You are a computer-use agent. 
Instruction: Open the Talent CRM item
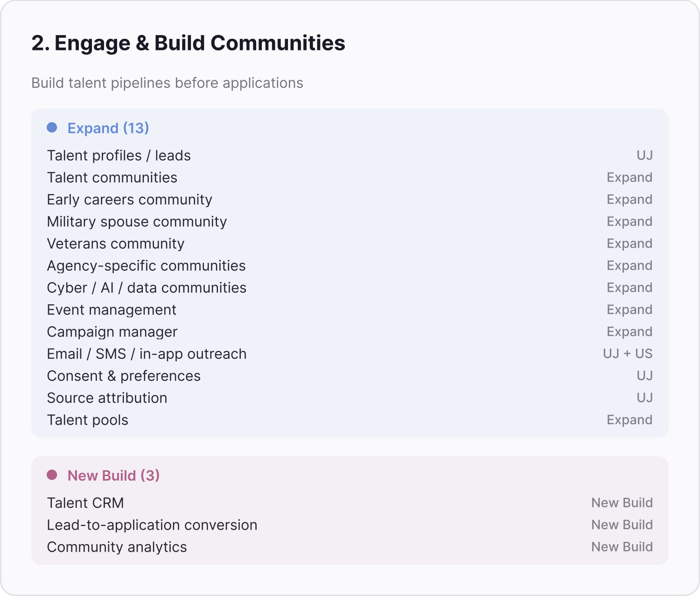(350, 503)
